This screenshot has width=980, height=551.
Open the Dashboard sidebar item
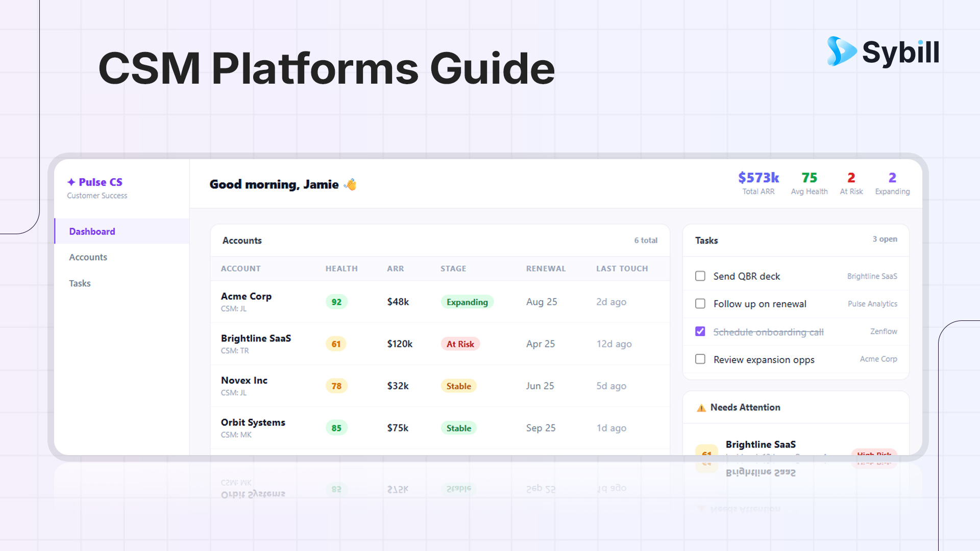pos(121,231)
